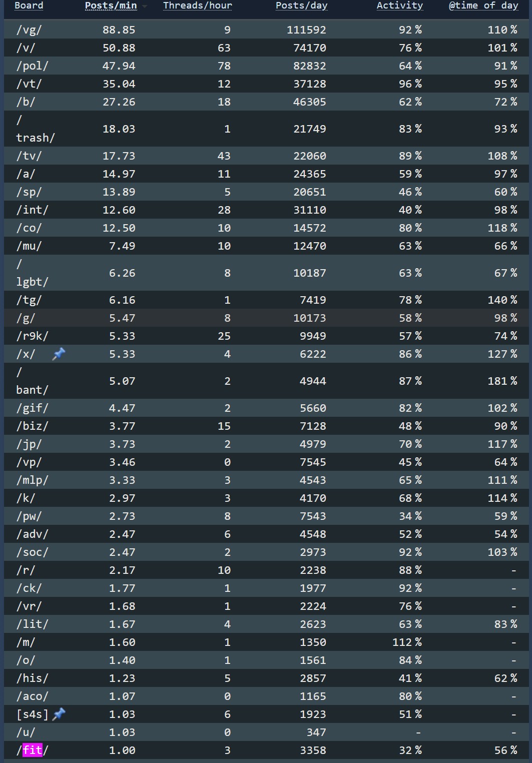Select the /pol/ board name
The height and width of the screenshot is (763, 532).
[32, 66]
